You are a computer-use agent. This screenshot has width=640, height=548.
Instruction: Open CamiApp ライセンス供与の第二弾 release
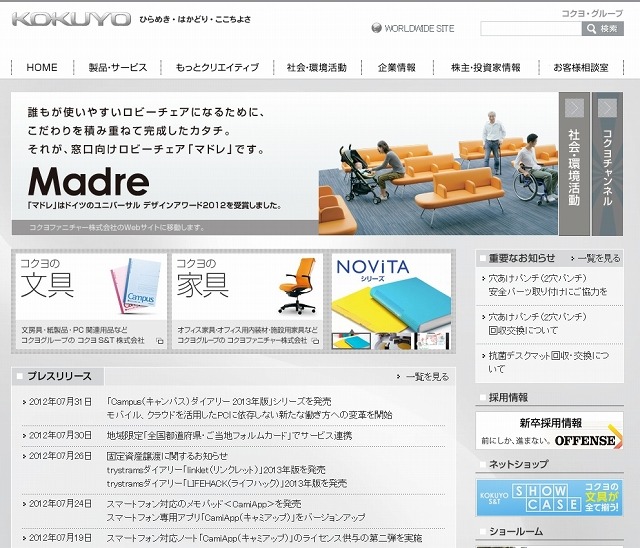(264, 538)
